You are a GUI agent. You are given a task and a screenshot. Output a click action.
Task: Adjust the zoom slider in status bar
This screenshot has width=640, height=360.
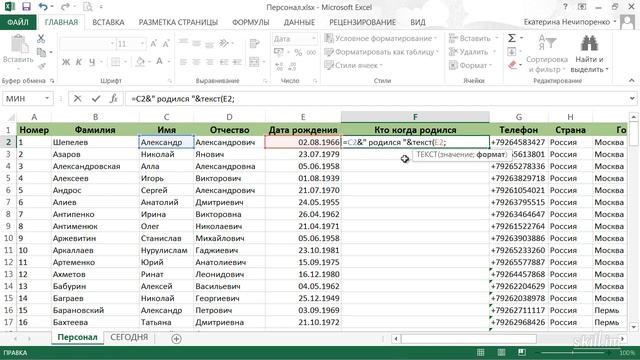(573, 353)
